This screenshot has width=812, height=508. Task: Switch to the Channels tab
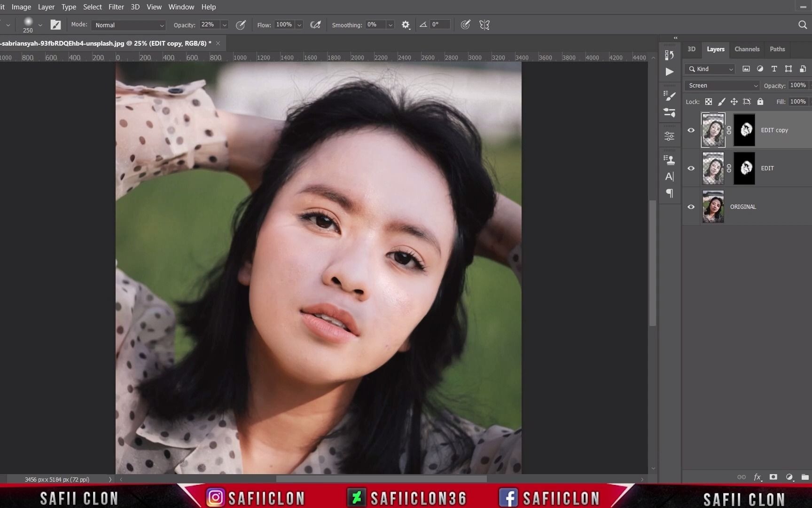tap(747, 49)
